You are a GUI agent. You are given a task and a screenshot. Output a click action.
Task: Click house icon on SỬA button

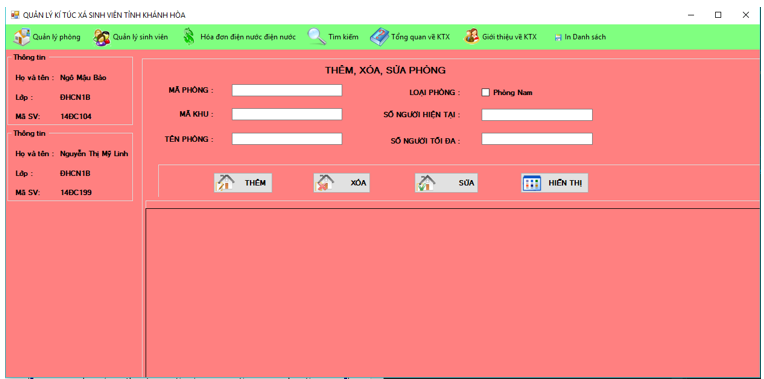[426, 183]
